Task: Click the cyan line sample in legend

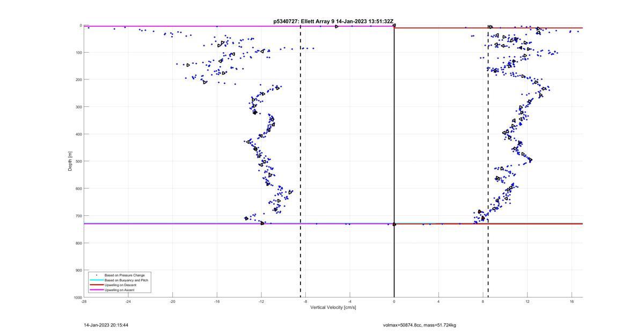Action: (96, 280)
